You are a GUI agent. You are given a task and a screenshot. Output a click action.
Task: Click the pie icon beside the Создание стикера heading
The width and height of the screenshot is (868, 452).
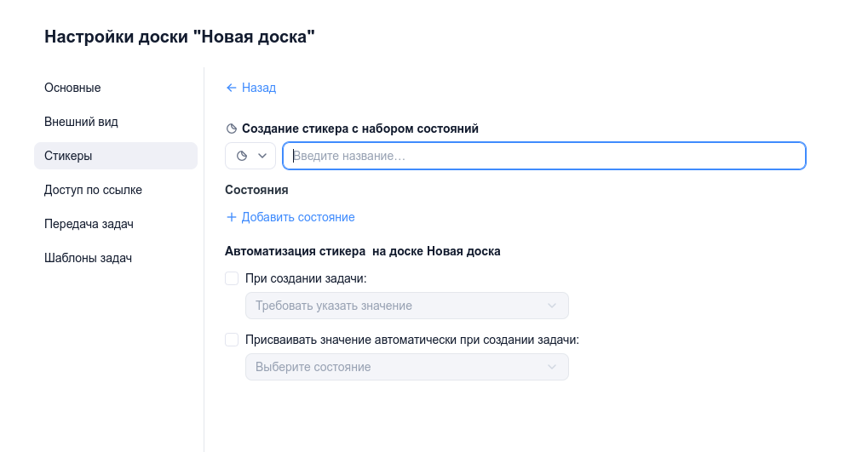pyautogui.click(x=231, y=129)
